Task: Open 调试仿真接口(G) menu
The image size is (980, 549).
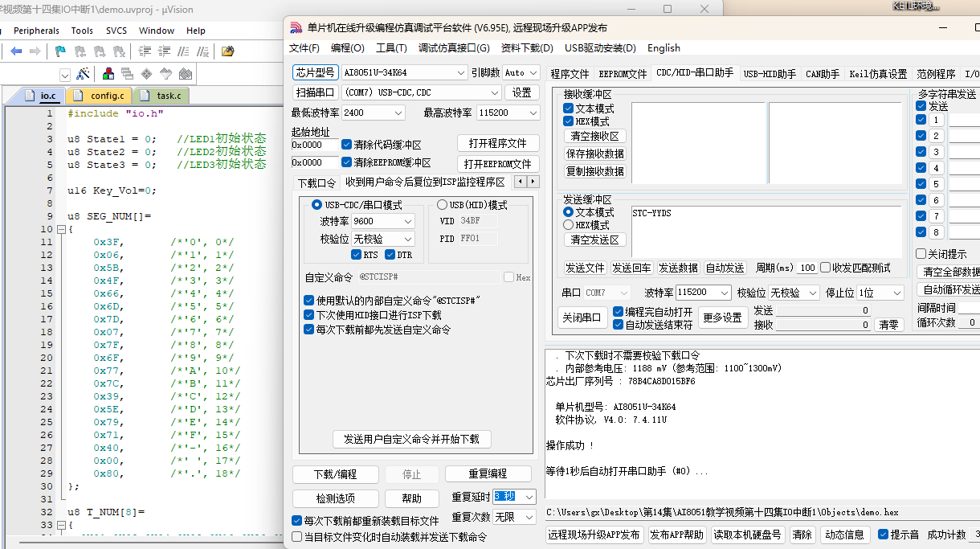Action: pyautogui.click(x=454, y=48)
